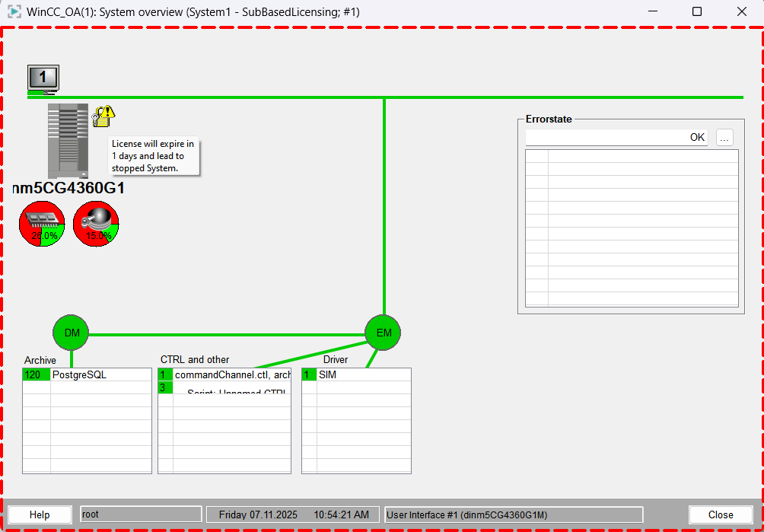Select the SIM driver row

356,374
